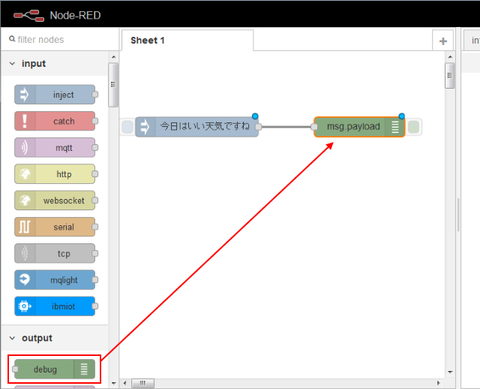Viewport: 480px width, 389px height.
Task: Collapse the input palette category
Action: coord(12,63)
